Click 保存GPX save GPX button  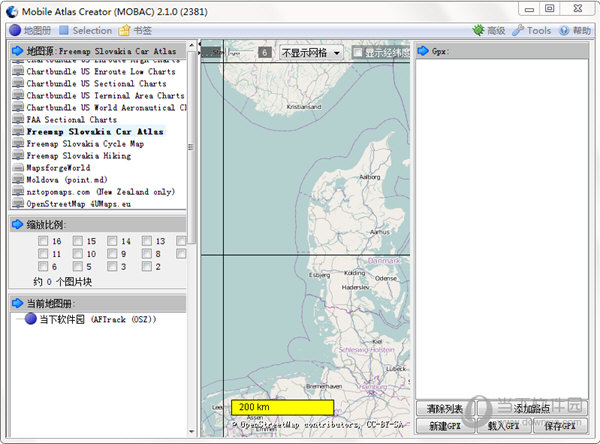point(560,426)
